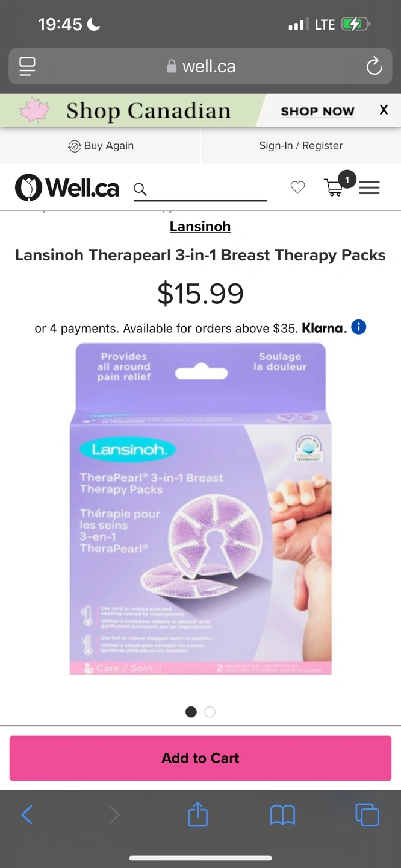
Task: Show open Safari tabs
Action: (x=367, y=815)
